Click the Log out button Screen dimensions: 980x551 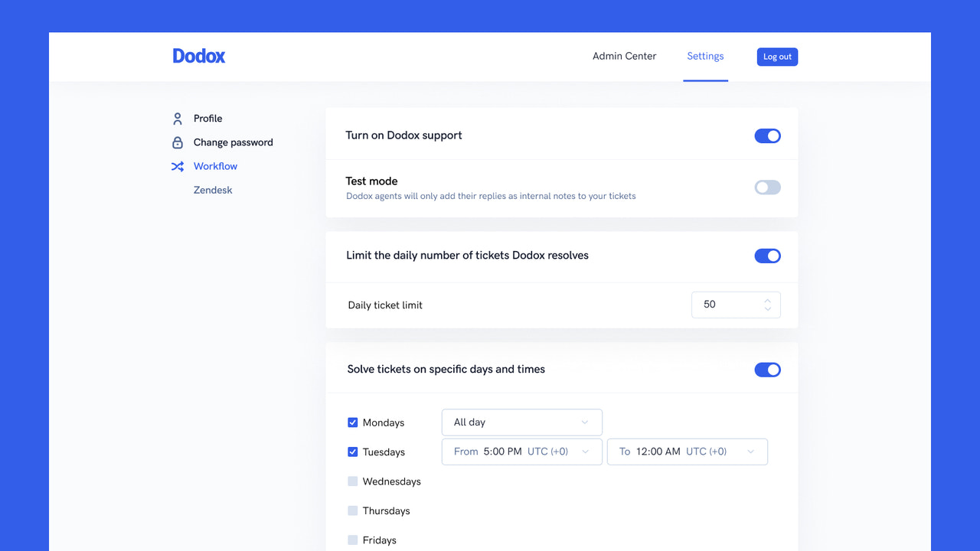point(777,56)
